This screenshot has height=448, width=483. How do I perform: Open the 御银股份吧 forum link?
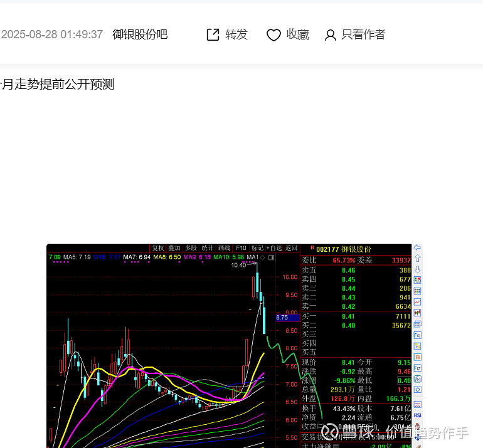tap(140, 34)
